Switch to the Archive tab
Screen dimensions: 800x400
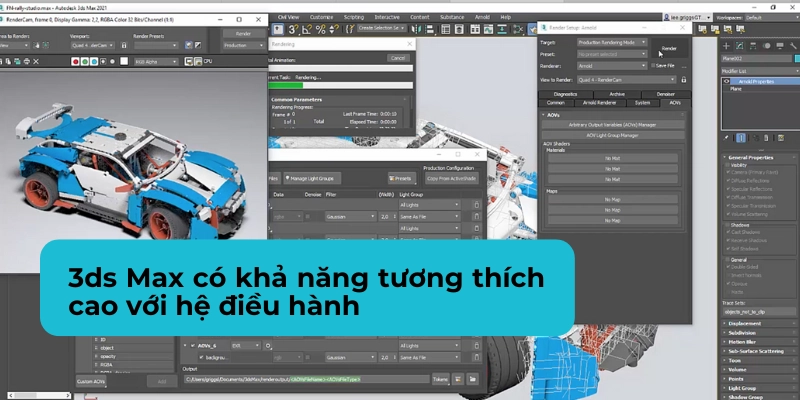pos(617,94)
